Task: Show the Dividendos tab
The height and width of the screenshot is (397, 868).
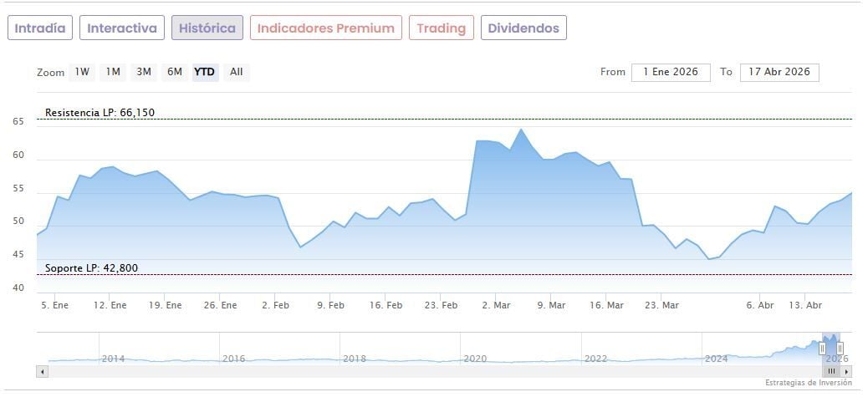Action: coord(523,28)
